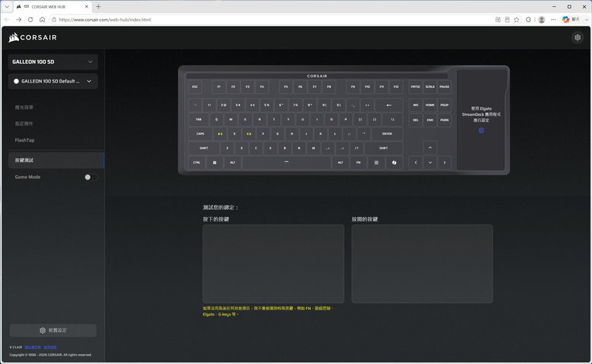
Task: Click the FN key on keyboard diagram
Action: [x=358, y=162]
